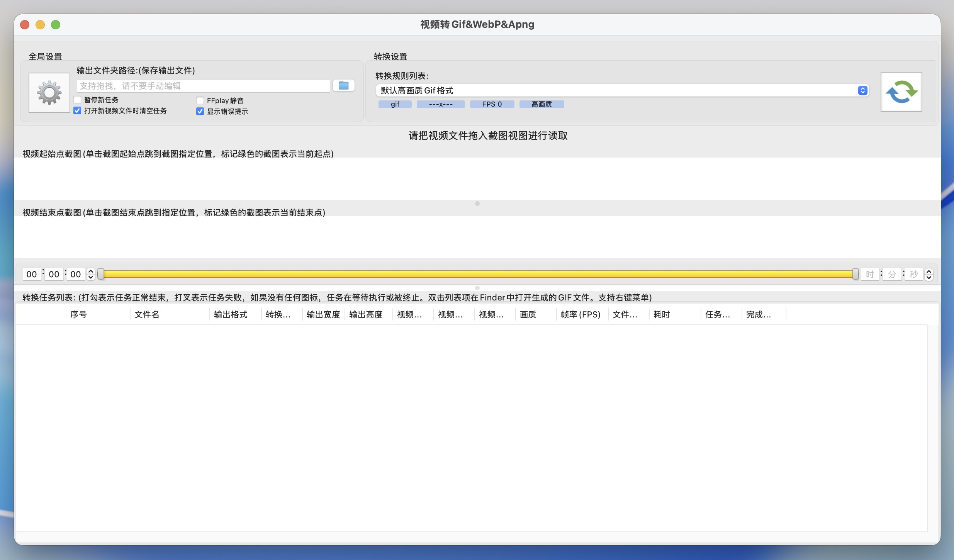Click the green-blue convert arrows icon
The height and width of the screenshot is (560, 954).
click(901, 92)
